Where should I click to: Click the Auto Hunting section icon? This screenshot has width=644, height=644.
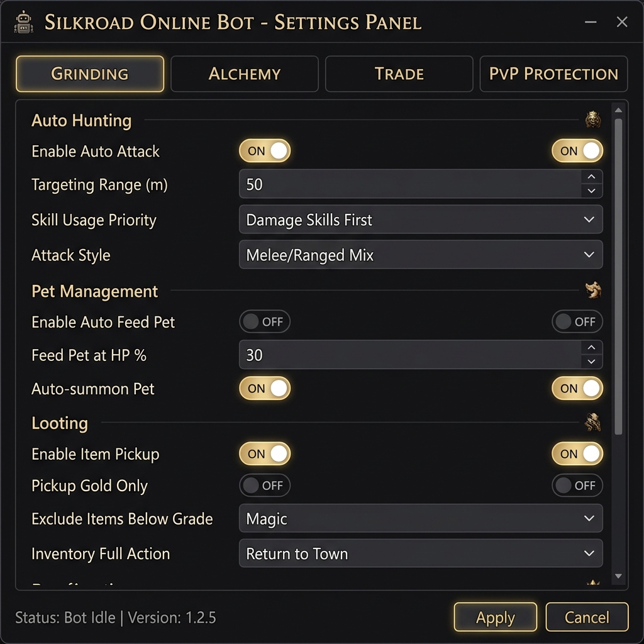coord(593,119)
